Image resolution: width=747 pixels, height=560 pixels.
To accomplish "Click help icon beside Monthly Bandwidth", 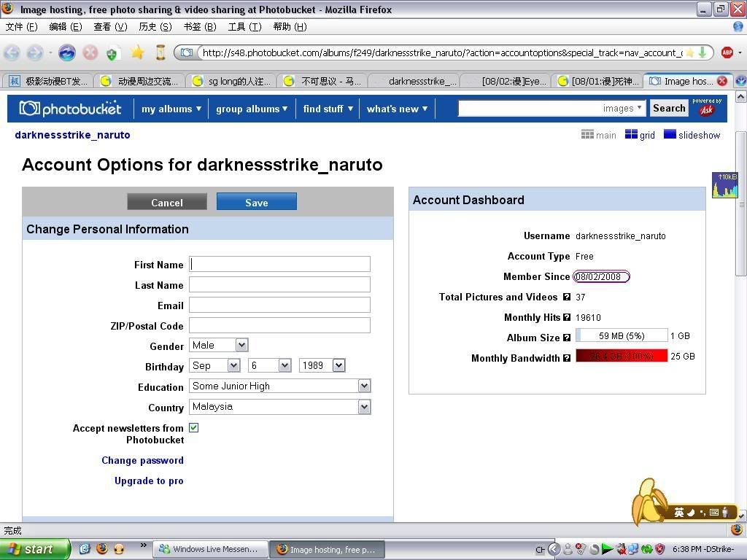I will coord(567,358).
